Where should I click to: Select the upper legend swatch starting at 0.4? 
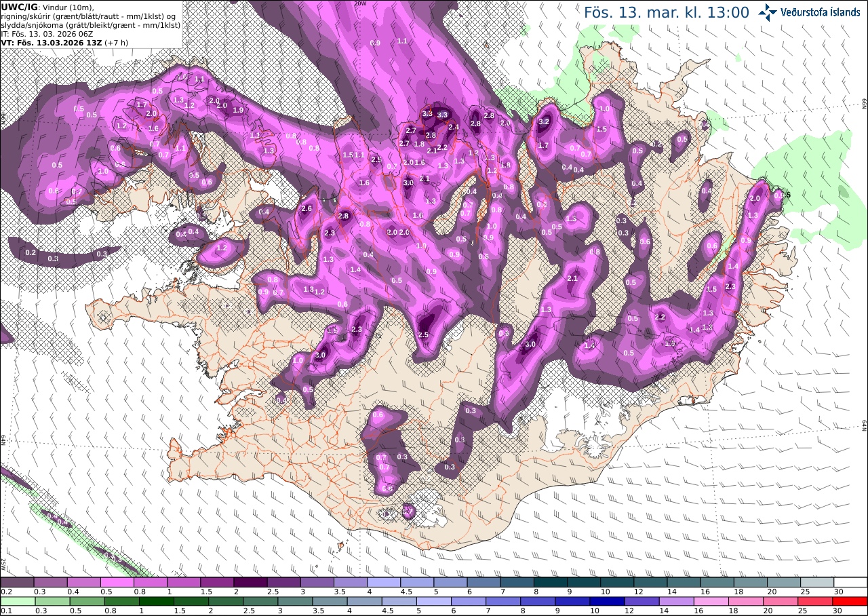83,582
